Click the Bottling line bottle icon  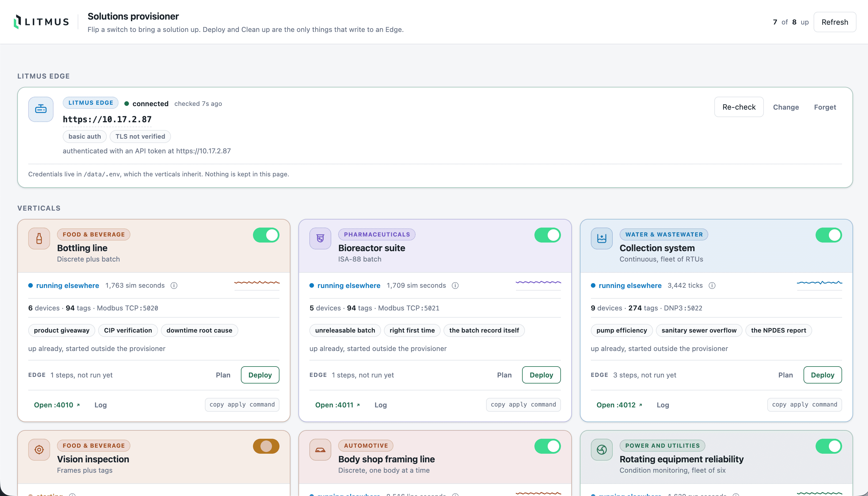point(39,239)
